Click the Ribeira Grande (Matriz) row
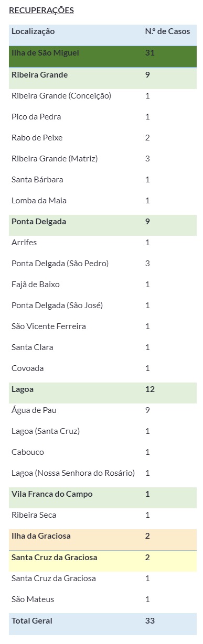The width and height of the screenshot is (203, 644). (x=103, y=158)
